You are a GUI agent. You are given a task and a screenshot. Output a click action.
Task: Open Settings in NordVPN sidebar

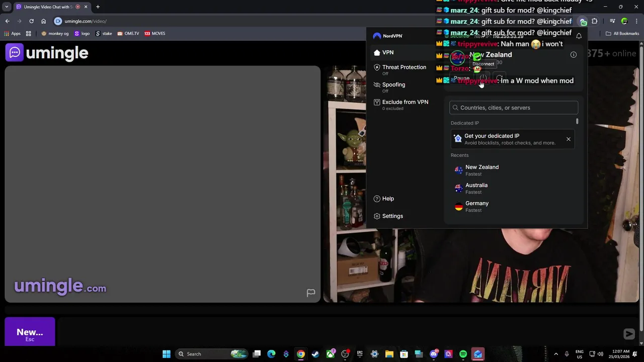[388, 216]
